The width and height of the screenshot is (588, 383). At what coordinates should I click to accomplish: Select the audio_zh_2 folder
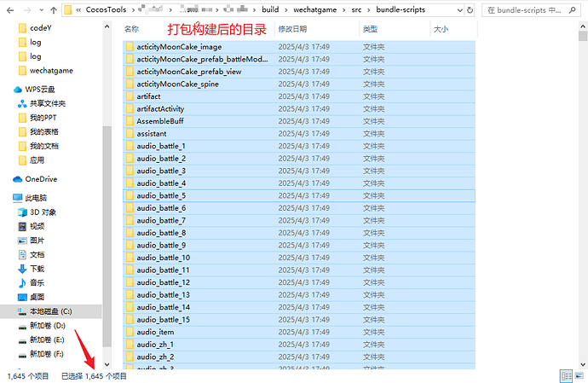(299, 357)
